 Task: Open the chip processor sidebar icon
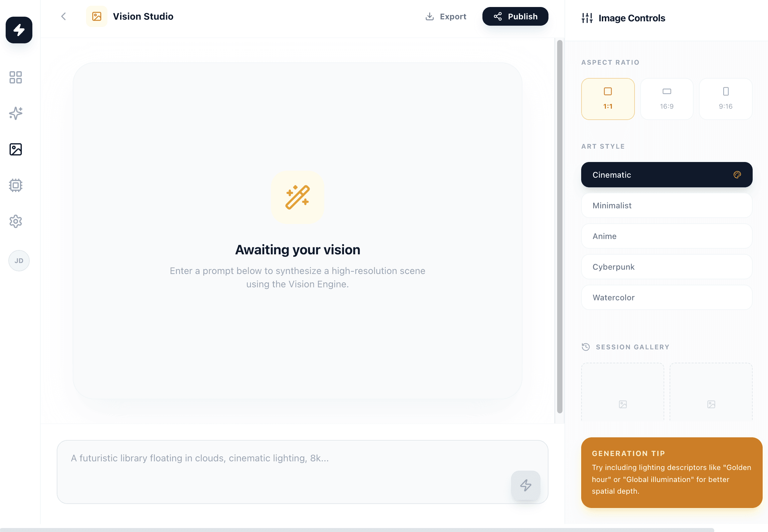(x=16, y=185)
